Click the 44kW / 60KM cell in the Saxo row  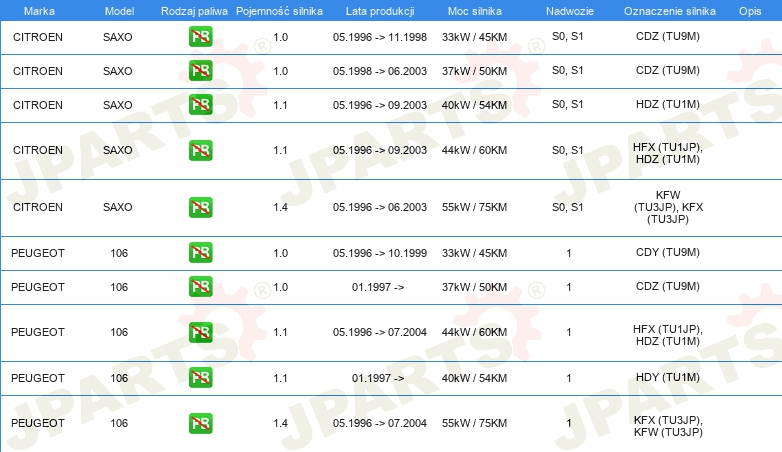point(474,150)
